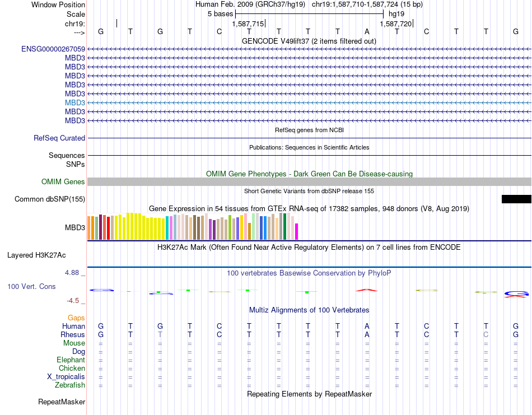
Task: Click the Sequences track label
Action: point(67,155)
